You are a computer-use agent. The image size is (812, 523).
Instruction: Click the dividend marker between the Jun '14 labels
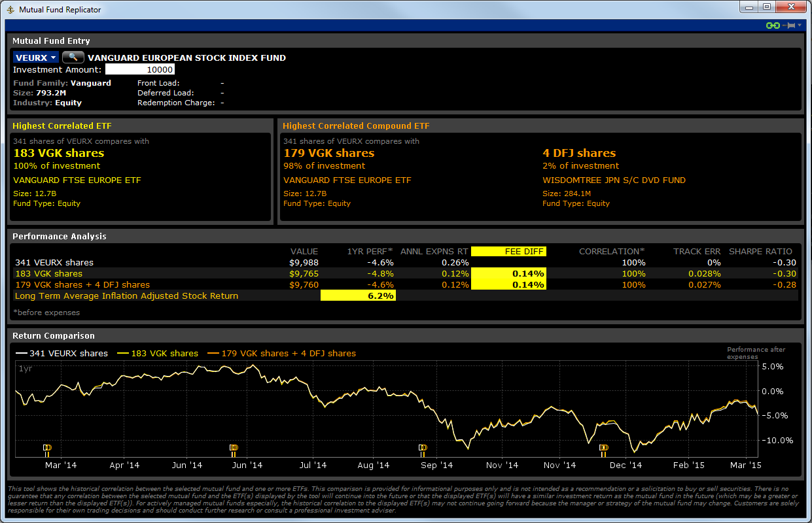tap(234, 449)
